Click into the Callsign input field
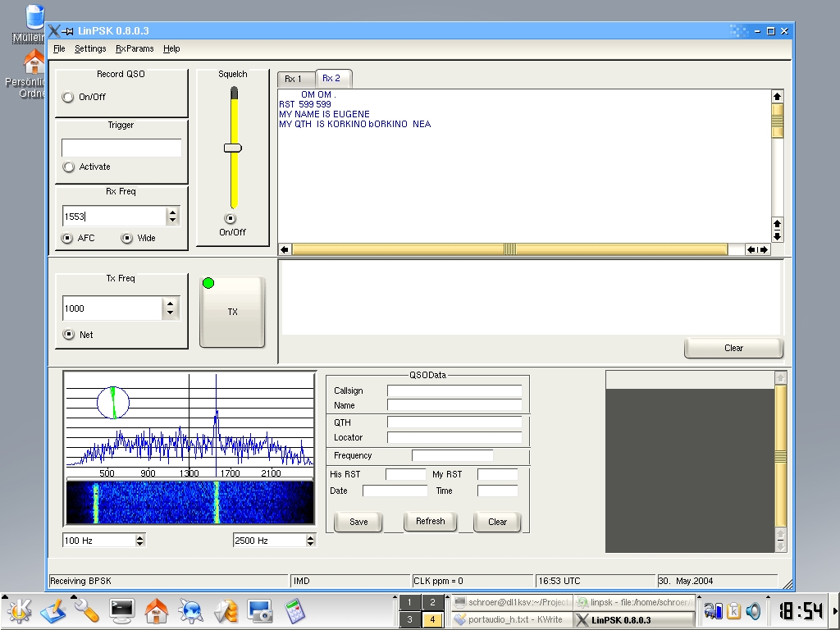 click(454, 391)
